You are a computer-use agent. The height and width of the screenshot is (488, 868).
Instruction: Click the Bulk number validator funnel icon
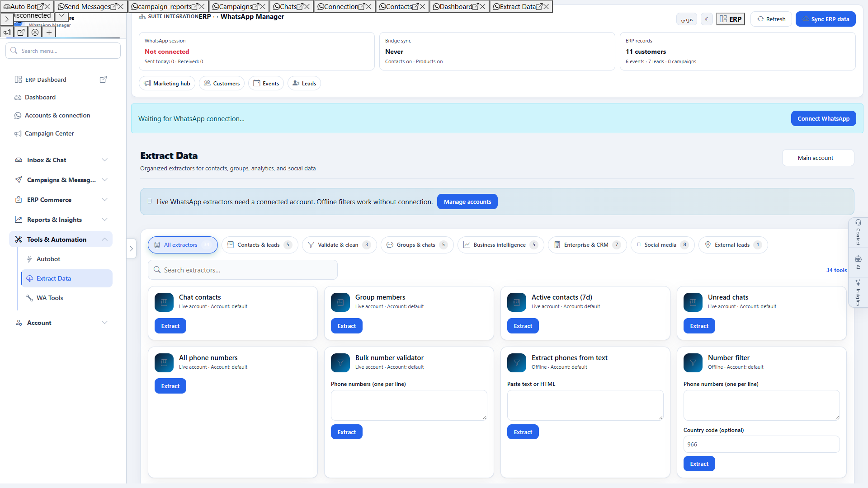[340, 363]
